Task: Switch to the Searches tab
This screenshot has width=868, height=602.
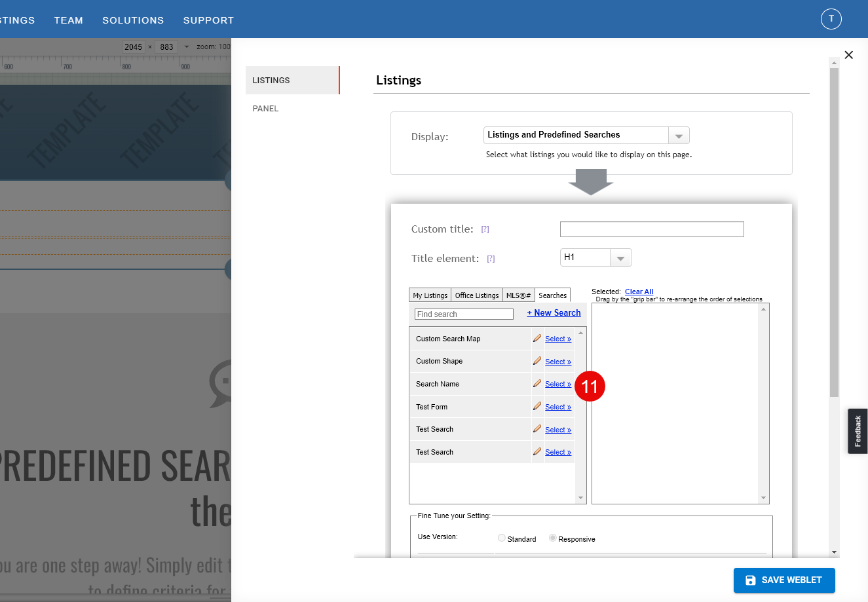Action: click(x=553, y=295)
